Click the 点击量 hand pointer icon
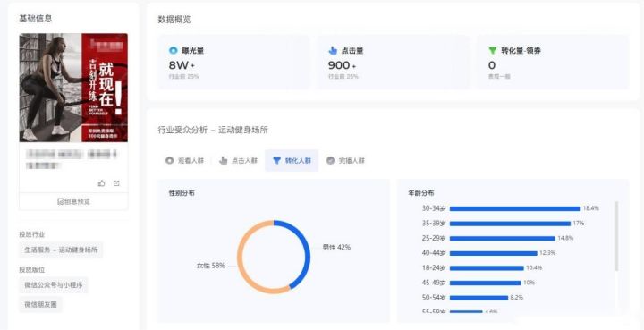The height and width of the screenshot is (330, 644). pos(333,51)
